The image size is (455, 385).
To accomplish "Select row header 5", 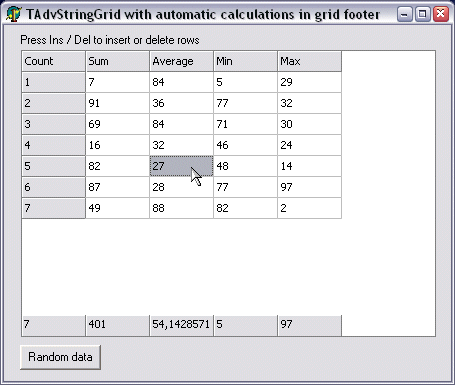I will click(x=53, y=166).
